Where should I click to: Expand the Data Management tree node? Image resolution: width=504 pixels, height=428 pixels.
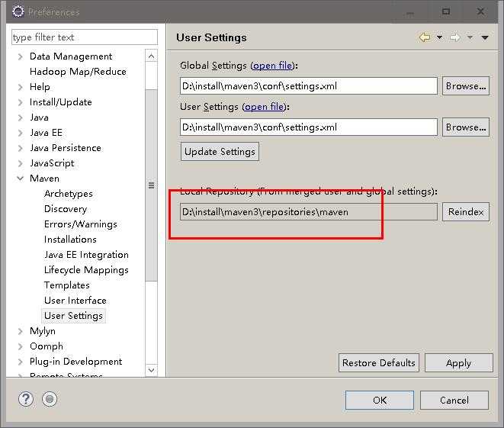pos(21,57)
